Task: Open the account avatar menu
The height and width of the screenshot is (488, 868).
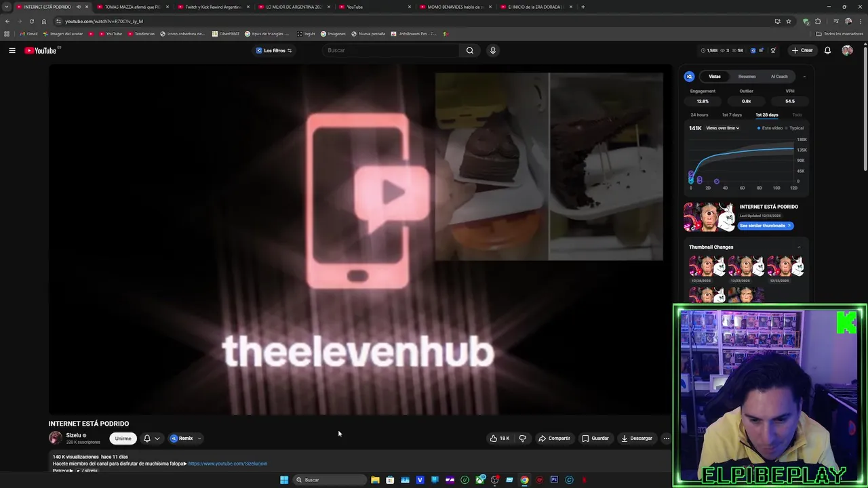Action: pyautogui.click(x=847, y=50)
